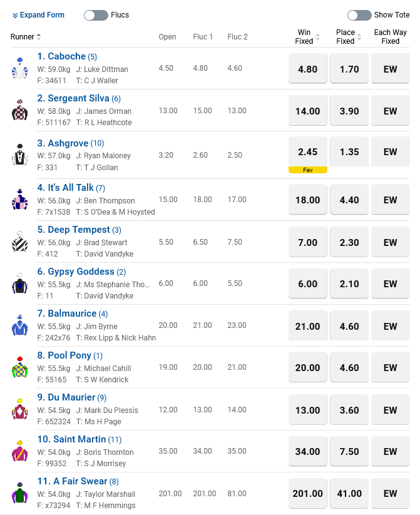Enable the Show Tote switch
The width and height of the screenshot is (420, 515).
pos(359,15)
